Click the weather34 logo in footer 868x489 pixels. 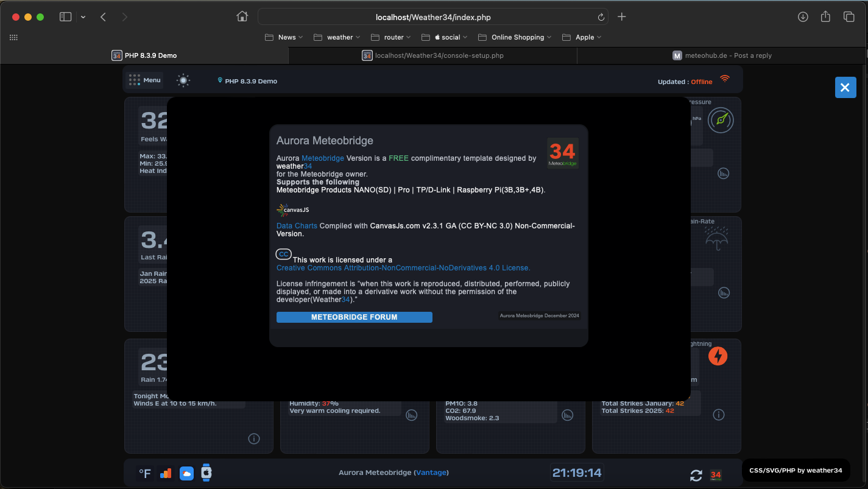point(716,475)
